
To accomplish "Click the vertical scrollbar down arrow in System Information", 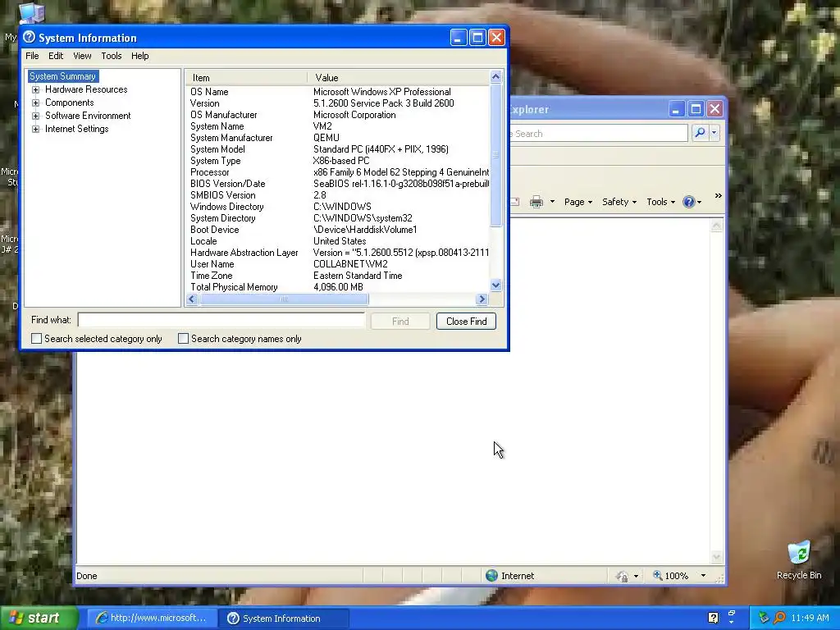I will (x=495, y=285).
